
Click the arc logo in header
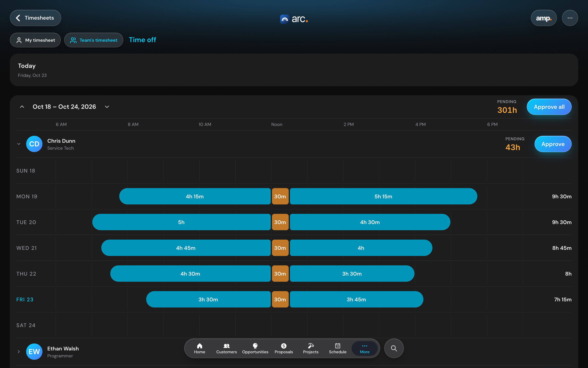[294, 19]
